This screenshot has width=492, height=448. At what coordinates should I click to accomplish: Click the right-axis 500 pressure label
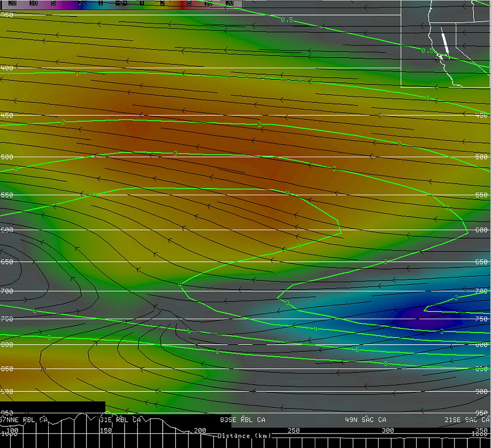click(x=481, y=157)
